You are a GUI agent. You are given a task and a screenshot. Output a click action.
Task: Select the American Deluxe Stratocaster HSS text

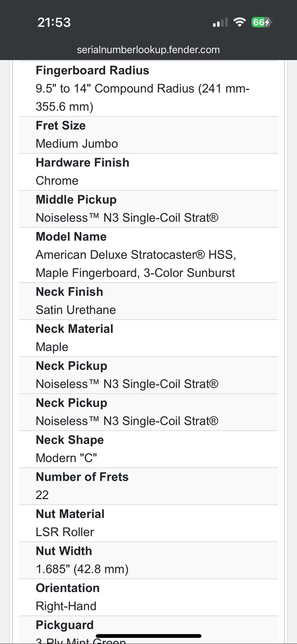point(135,255)
